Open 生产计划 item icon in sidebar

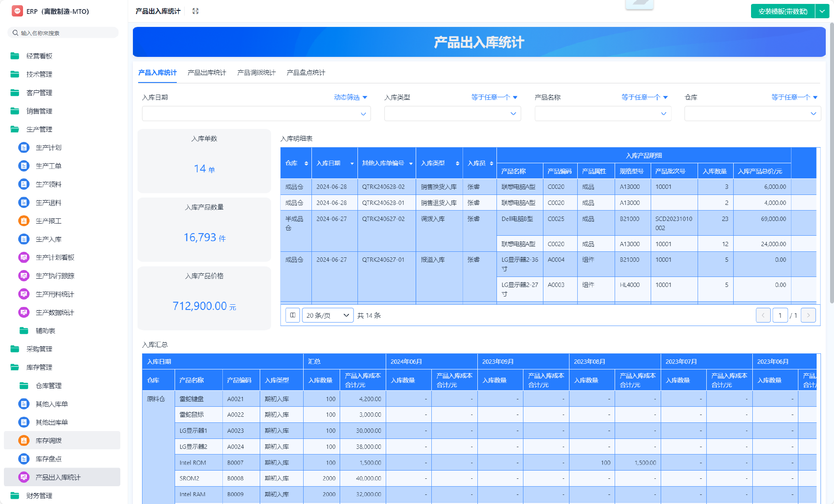pos(24,148)
